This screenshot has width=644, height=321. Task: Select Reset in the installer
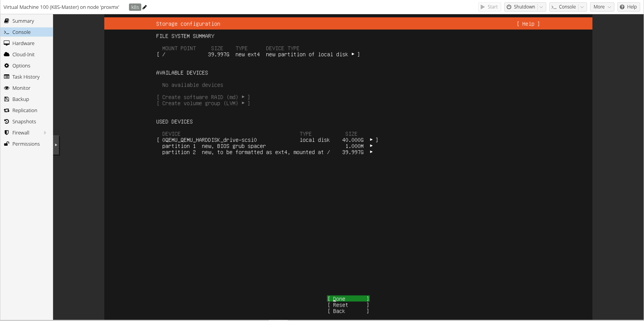click(x=348, y=305)
